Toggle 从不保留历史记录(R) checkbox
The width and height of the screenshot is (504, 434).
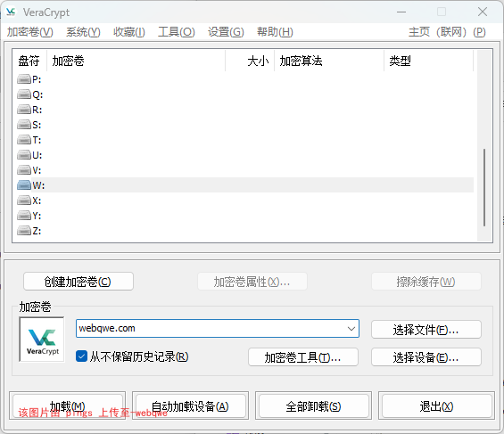[82, 356]
